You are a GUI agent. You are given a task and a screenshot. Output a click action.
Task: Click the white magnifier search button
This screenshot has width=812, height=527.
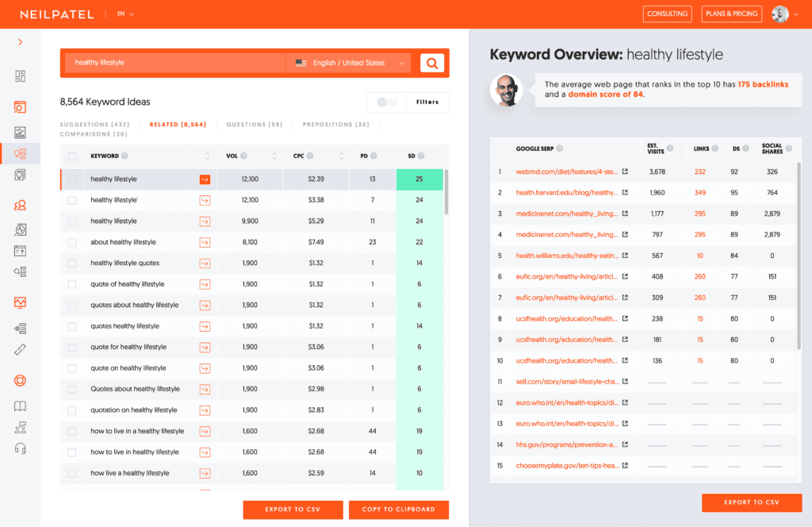pyautogui.click(x=432, y=63)
